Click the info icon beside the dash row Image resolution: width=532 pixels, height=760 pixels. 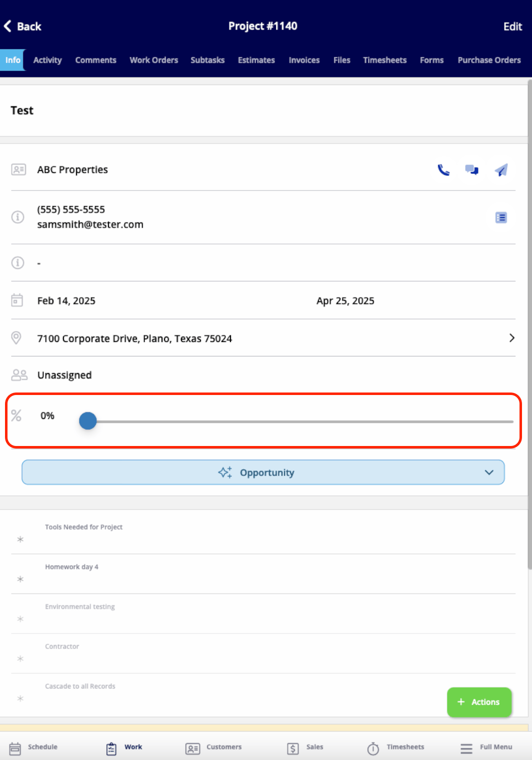(17, 262)
